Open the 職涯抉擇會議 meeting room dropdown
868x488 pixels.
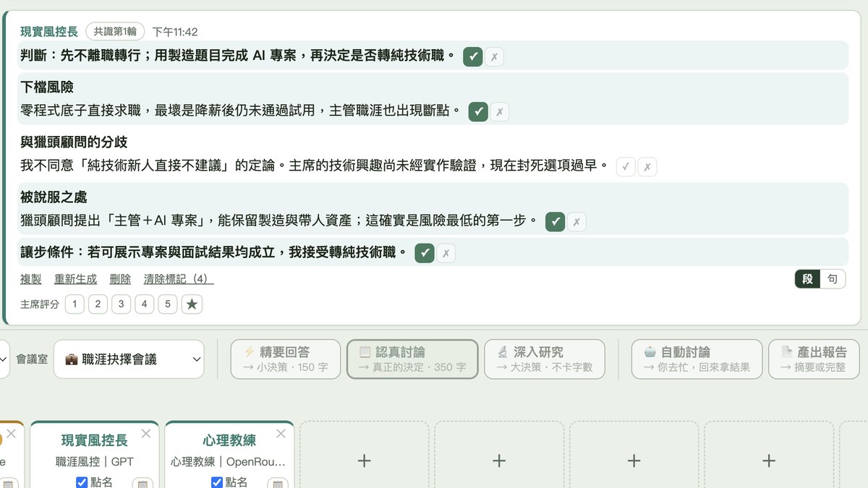129,359
